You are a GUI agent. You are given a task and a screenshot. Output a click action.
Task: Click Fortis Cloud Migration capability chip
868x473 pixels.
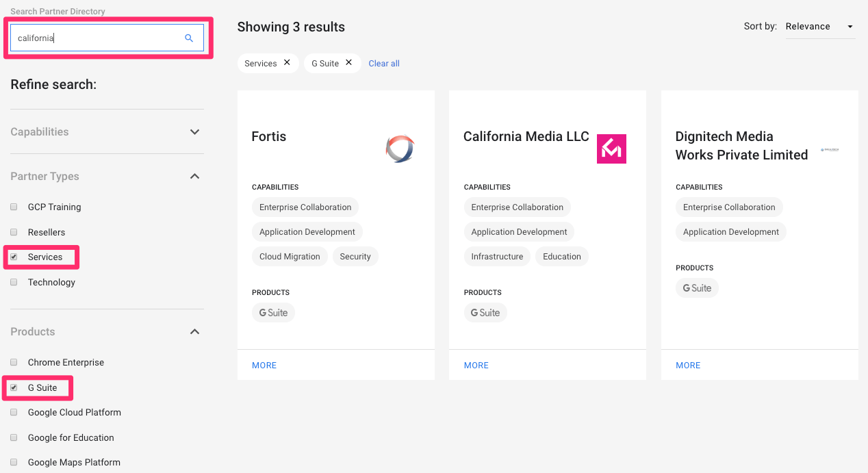click(x=290, y=257)
